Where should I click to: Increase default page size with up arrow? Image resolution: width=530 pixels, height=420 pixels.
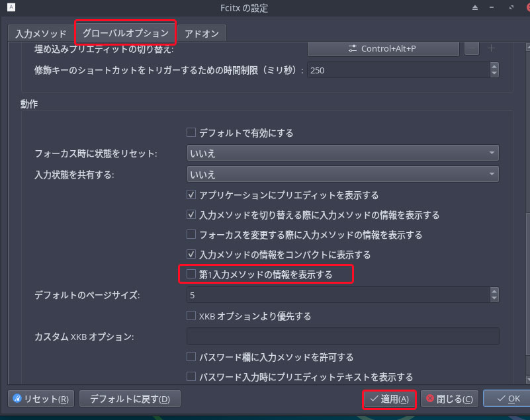click(x=494, y=291)
